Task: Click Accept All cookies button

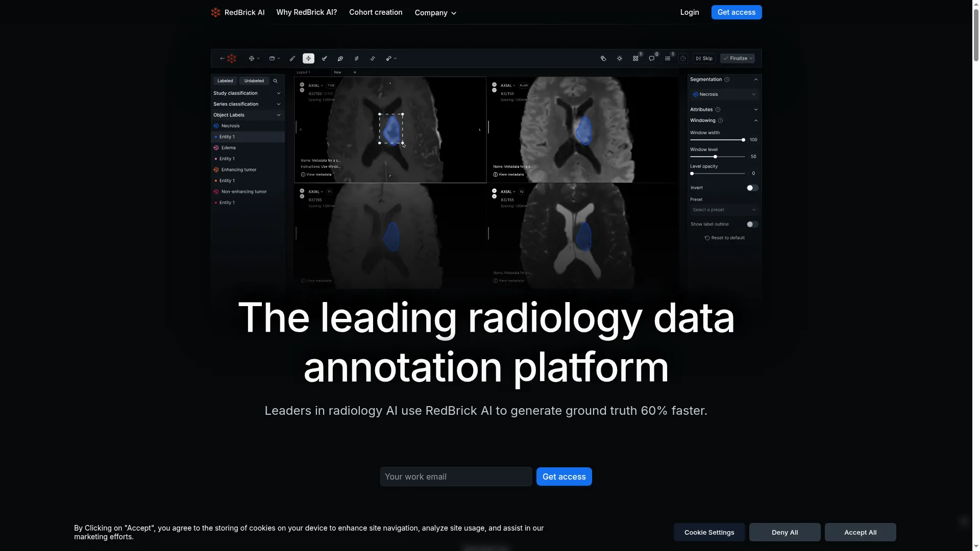Action: click(x=861, y=532)
